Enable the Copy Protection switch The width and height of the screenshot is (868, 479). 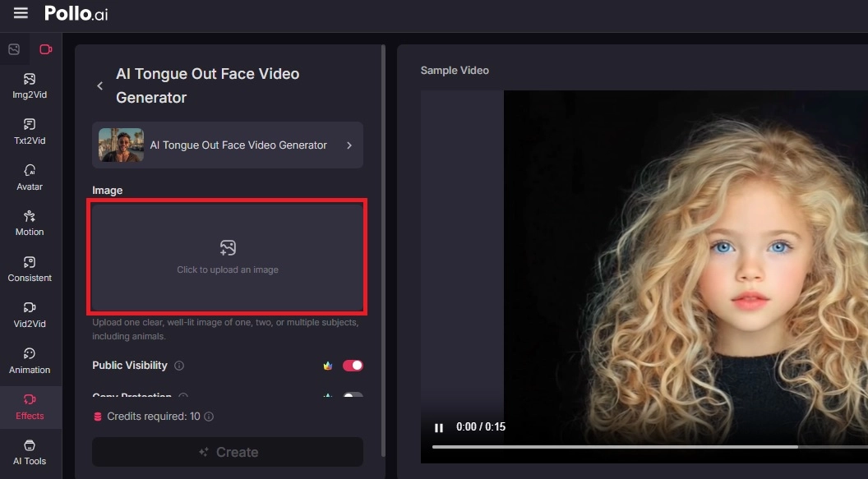[353, 397]
